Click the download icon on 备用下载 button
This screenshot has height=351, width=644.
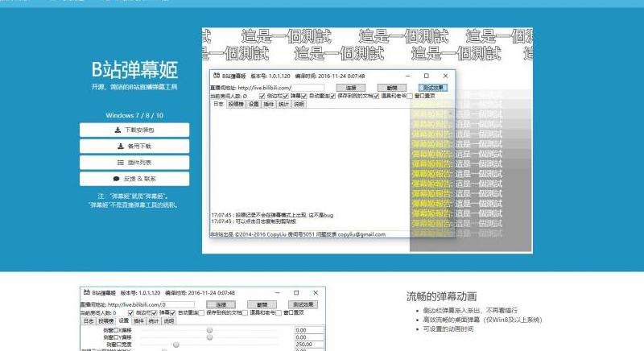[x=120, y=147]
